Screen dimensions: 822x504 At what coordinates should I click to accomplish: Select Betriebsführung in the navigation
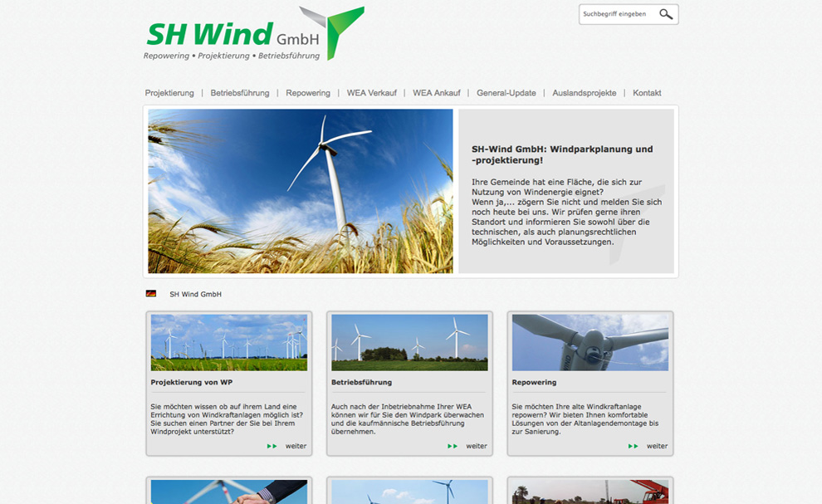[x=238, y=92]
